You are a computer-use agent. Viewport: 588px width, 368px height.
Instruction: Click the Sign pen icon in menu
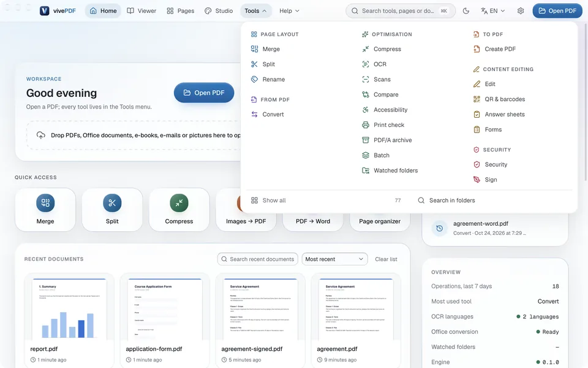pyautogui.click(x=477, y=180)
